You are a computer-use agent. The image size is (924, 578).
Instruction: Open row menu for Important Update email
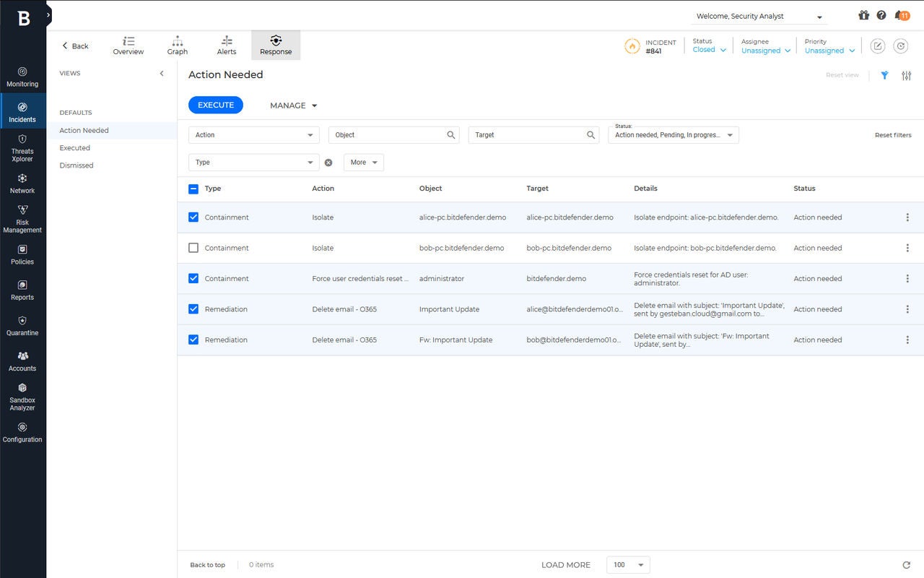click(907, 309)
